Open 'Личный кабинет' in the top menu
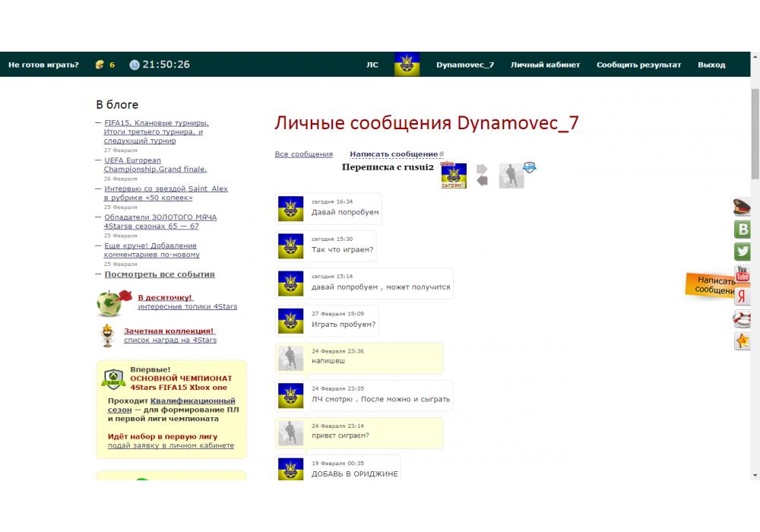Screen dimensions: 760x532 [545, 65]
